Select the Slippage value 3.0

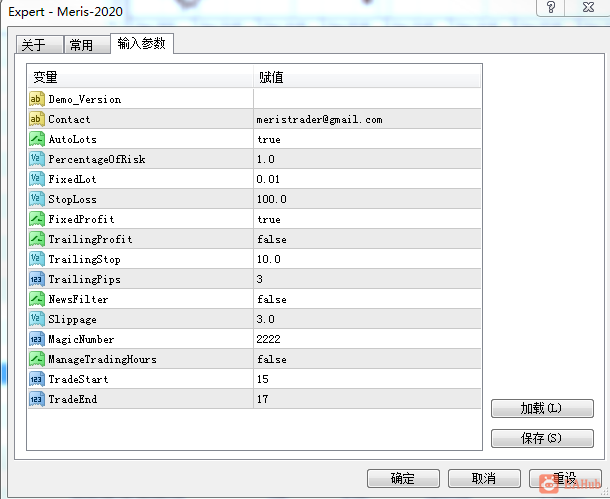click(x=367, y=319)
